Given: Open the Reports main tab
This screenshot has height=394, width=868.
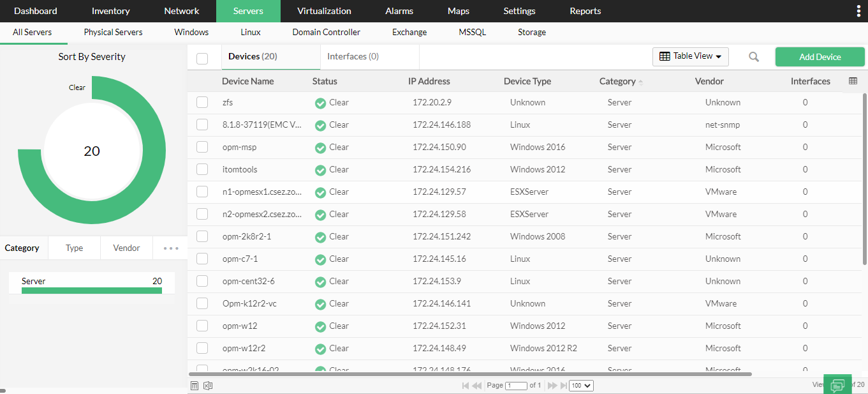Looking at the screenshot, I should tap(585, 11).
